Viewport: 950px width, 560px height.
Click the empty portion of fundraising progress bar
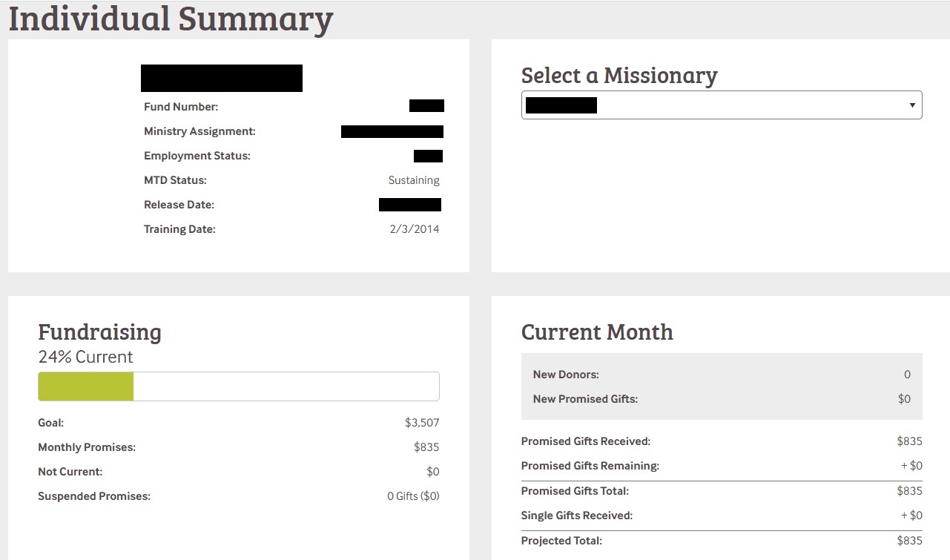[286, 386]
